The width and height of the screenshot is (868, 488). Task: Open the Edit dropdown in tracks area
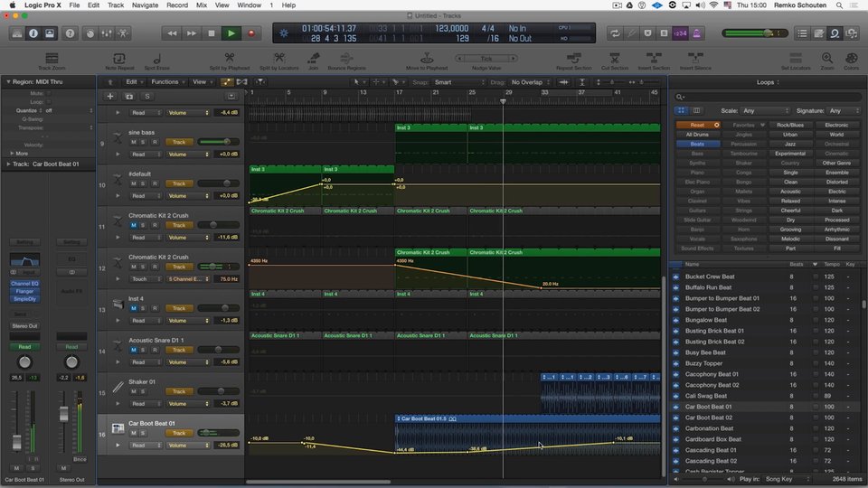point(135,82)
